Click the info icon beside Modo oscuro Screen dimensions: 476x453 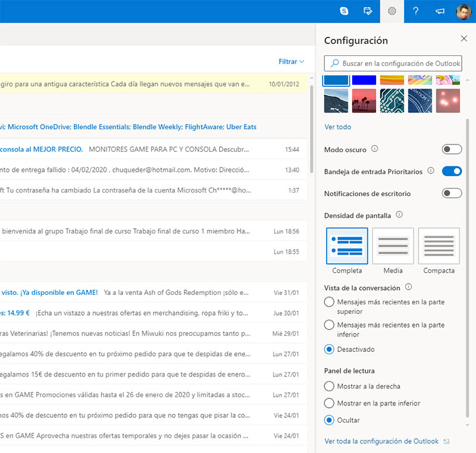coord(375,149)
